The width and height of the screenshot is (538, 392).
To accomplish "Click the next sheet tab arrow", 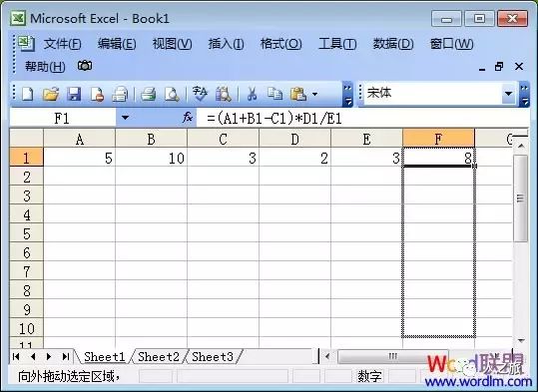I will pos(49,357).
